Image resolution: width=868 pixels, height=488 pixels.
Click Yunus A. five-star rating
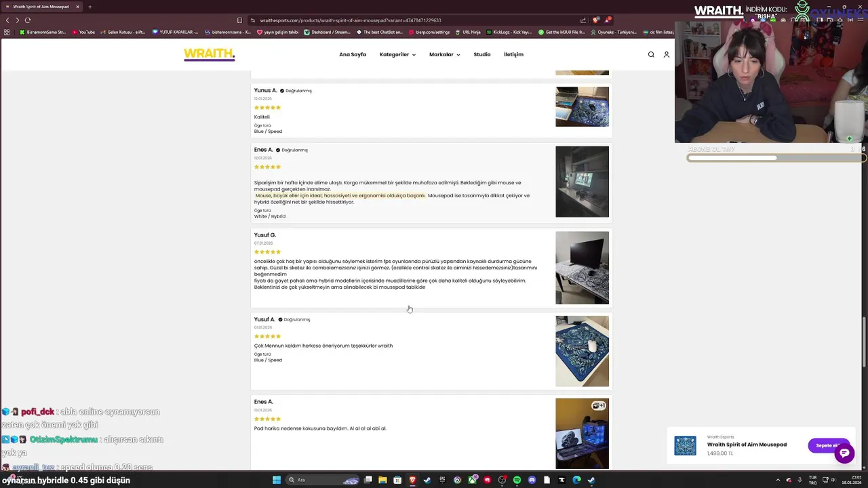pos(267,108)
